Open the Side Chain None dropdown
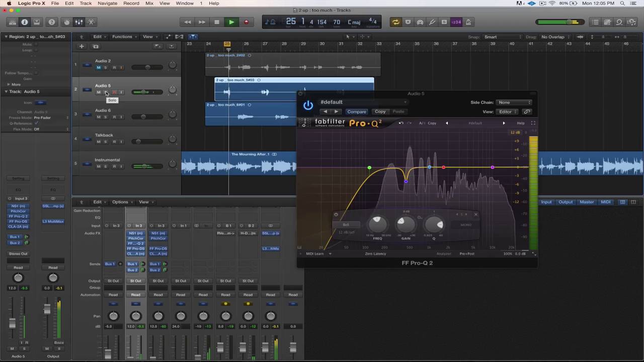Screen dimensions: 644x362 point(514,103)
